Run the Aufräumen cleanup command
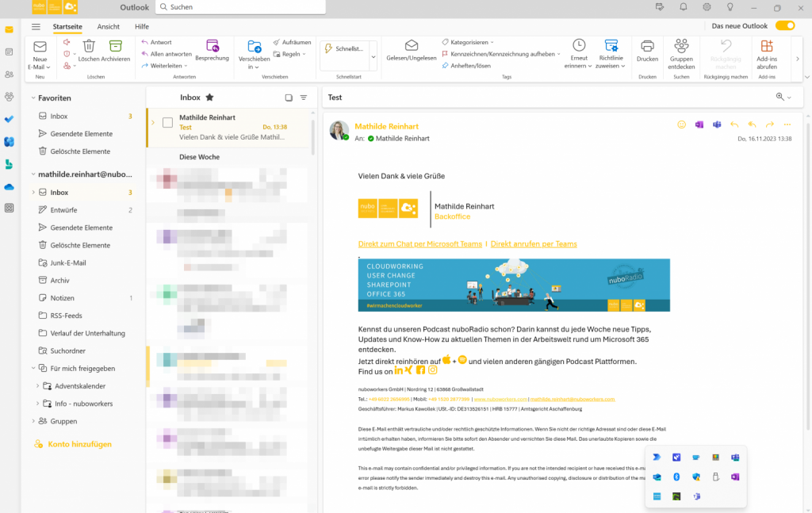The image size is (812, 513). click(292, 43)
